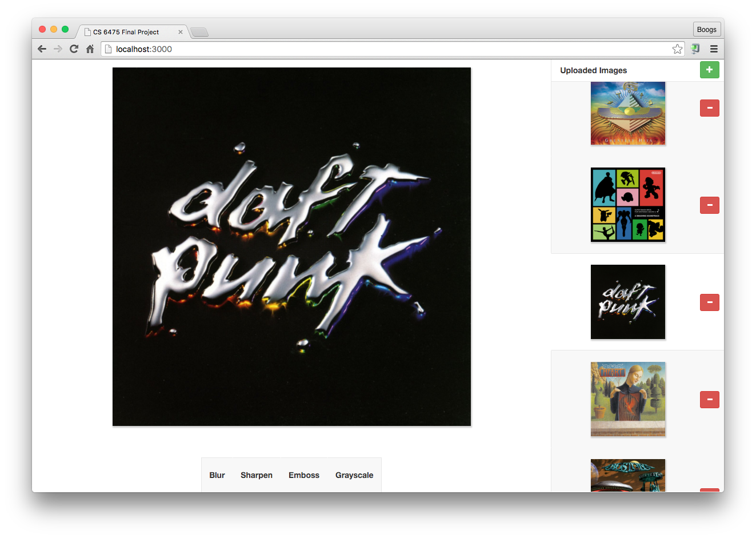The image size is (756, 538).
Task: Click the Boogs profile button
Action: (707, 29)
